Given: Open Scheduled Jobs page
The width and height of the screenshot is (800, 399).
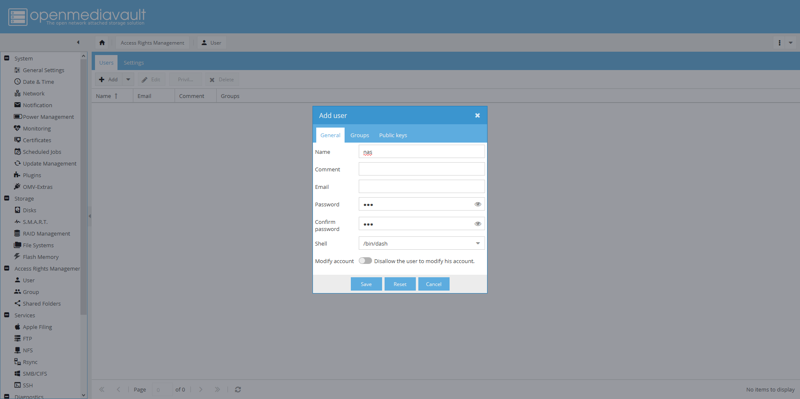Looking at the screenshot, I should [x=39, y=152].
